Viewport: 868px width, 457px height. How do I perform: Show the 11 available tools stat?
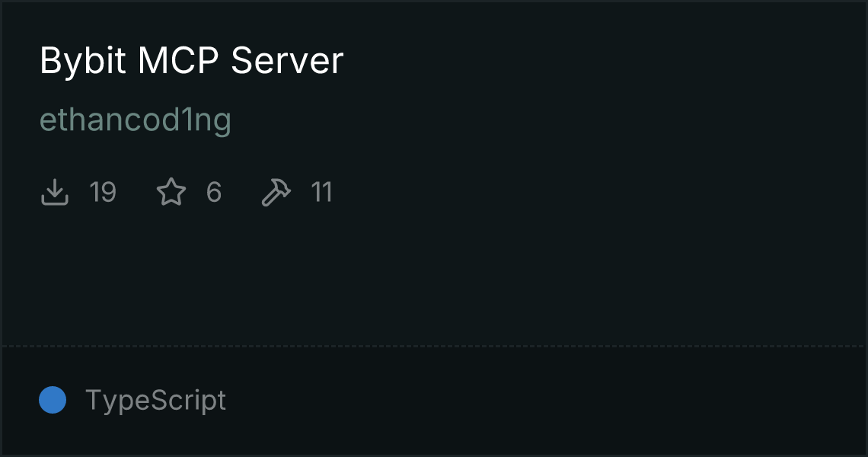click(296, 192)
